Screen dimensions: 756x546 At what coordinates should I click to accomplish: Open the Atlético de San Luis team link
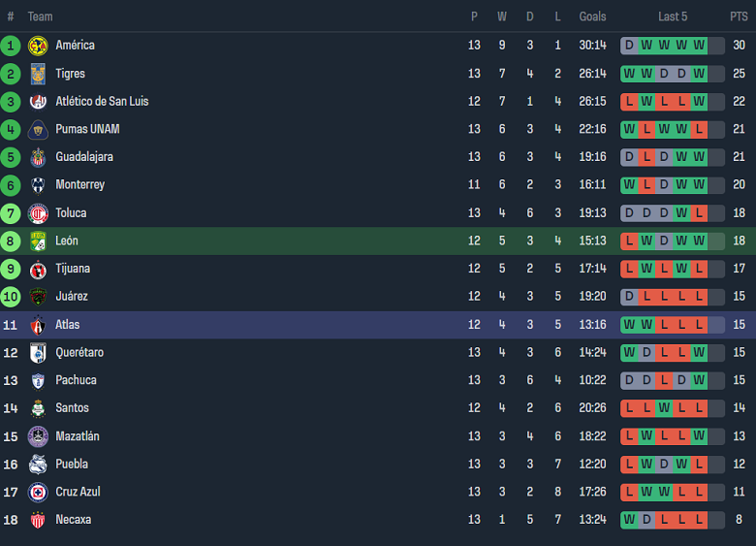click(102, 101)
